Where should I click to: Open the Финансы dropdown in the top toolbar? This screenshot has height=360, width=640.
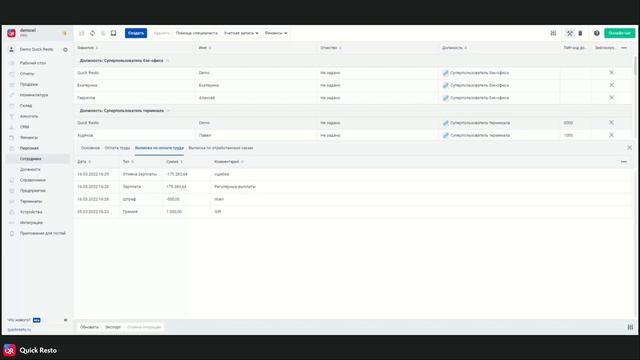click(276, 33)
